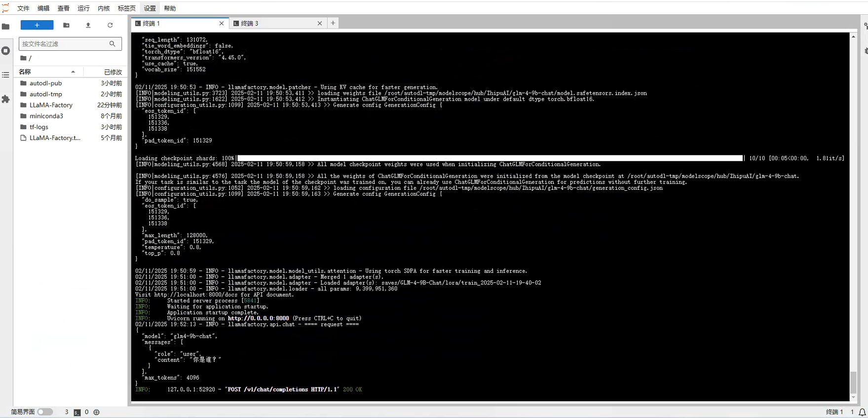Create a new folder icon
Image resolution: width=868 pixels, height=418 pixels.
coord(67,25)
